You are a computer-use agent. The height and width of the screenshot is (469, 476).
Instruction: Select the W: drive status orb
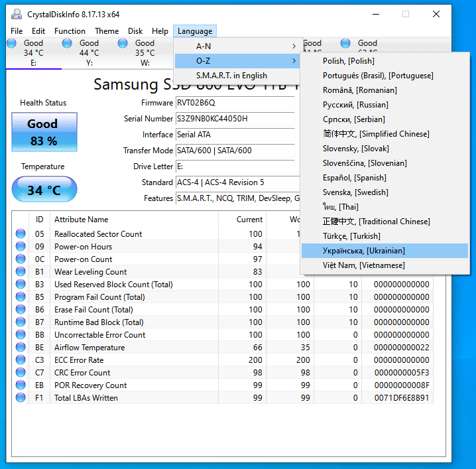123,43
